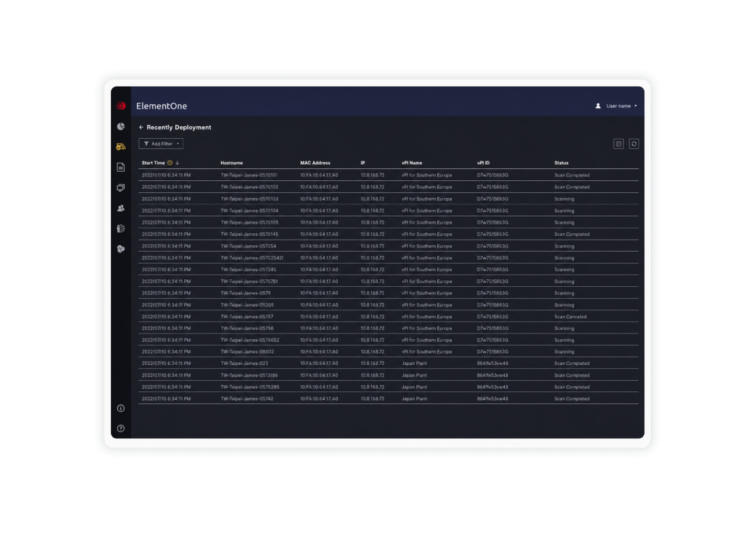Sort by vPI ID column header
756x542 pixels.
[x=483, y=163]
